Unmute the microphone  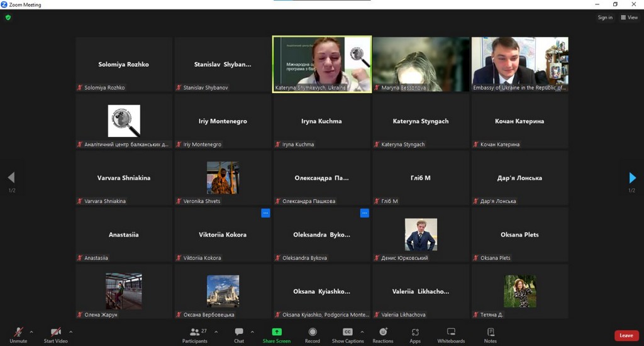coord(18,335)
